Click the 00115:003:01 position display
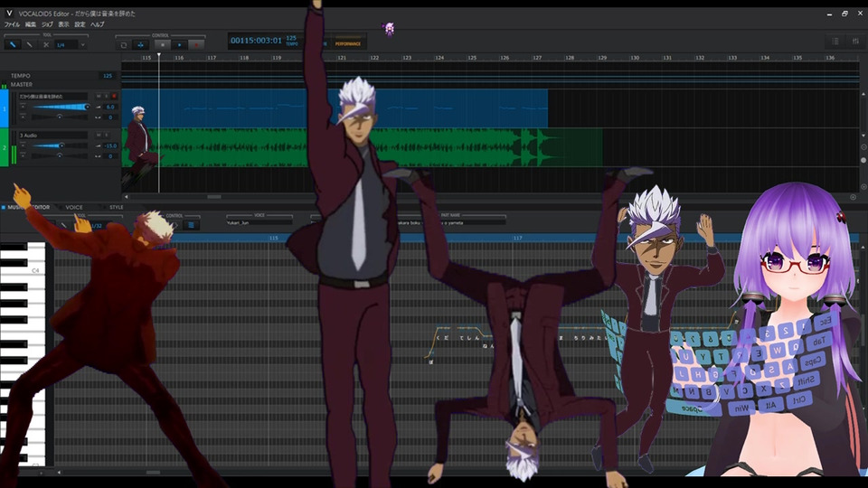This screenshot has height=488, width=868. pos(256,41)
